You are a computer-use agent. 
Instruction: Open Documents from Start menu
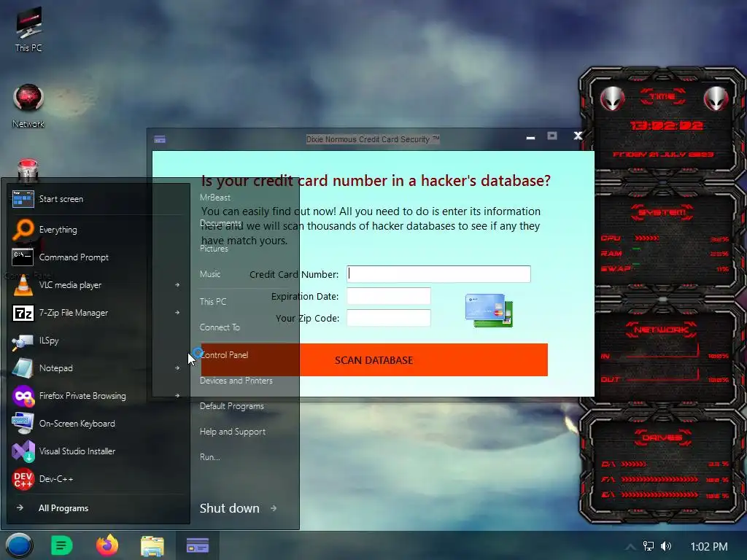(220, 223)
